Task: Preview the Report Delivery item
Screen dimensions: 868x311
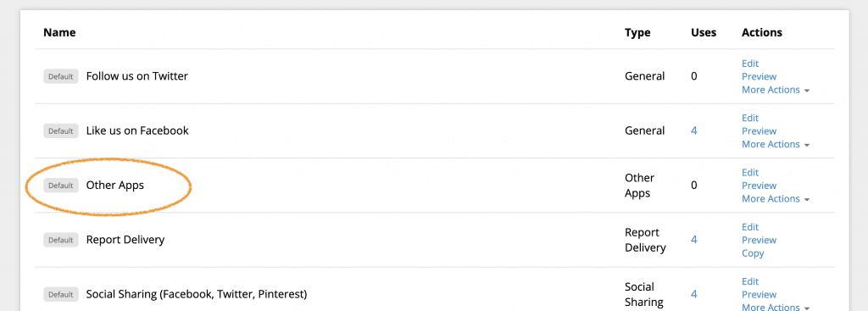Action: pos(759,240)
